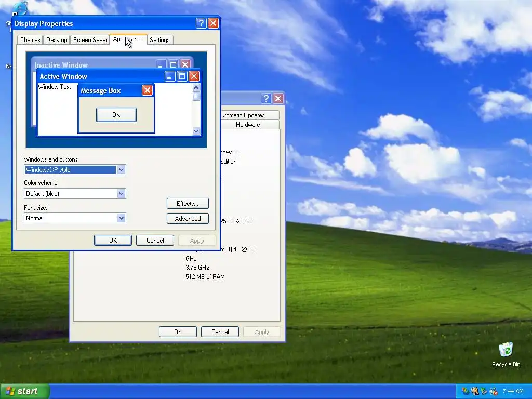Image resolution: width=532 pixels, height=399 pixels.
Task: Click the preview window's scroll up arrow
Action: pos(196,87)
